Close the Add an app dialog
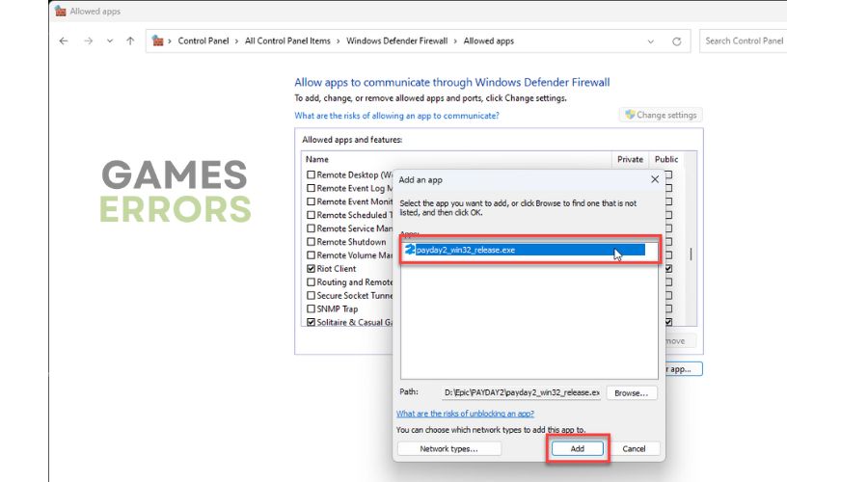Viewport: 868px width, 482px height. coord(655,179)
